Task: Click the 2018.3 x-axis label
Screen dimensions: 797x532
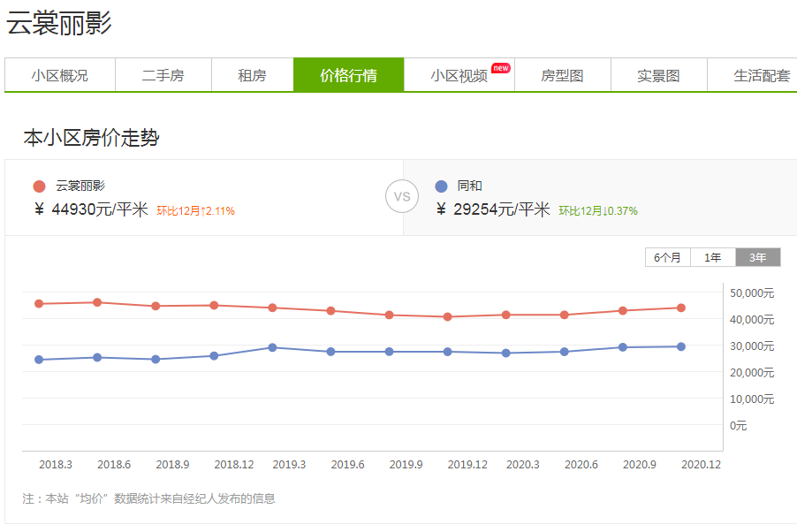Action: pyautogui.click(x=56, y=464)
